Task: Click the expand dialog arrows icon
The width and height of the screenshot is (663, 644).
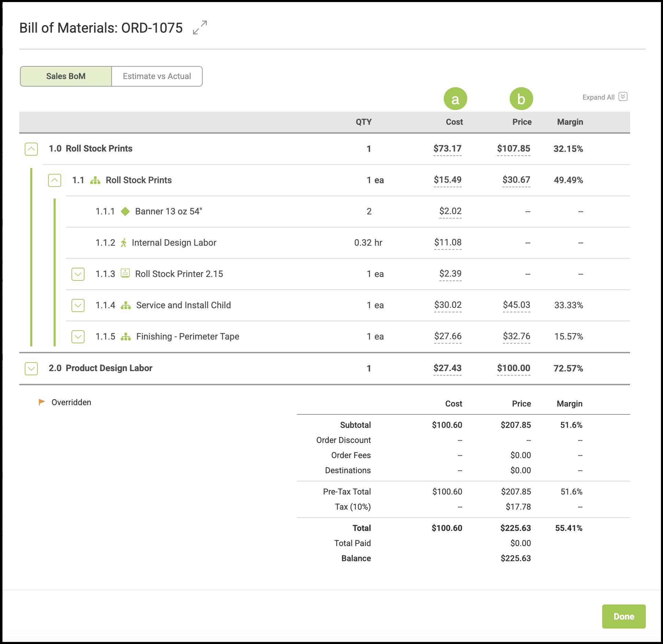Action: 200,27
